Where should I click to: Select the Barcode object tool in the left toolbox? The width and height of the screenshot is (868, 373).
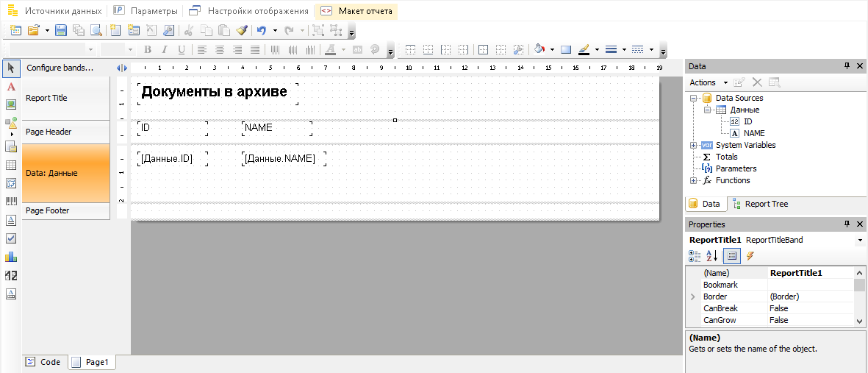click(x=11, y=201)
